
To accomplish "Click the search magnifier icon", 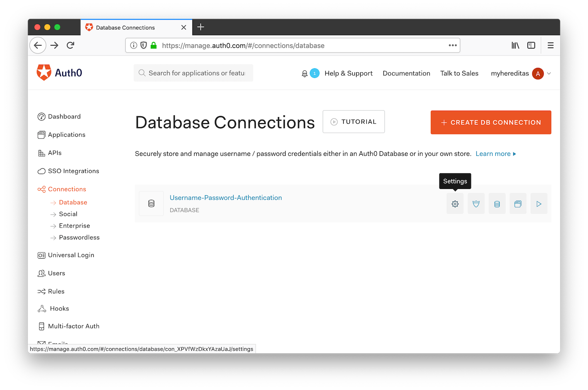I will click(x=142, y=73).
